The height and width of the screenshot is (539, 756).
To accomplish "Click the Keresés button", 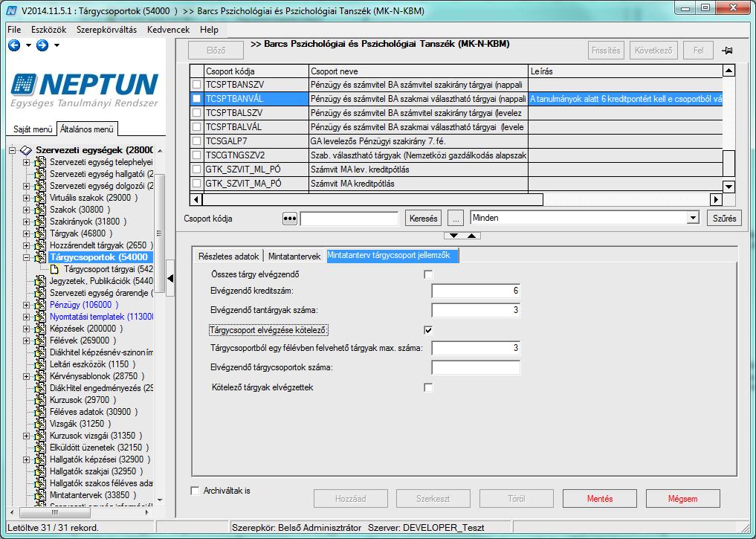I will 423,219.
